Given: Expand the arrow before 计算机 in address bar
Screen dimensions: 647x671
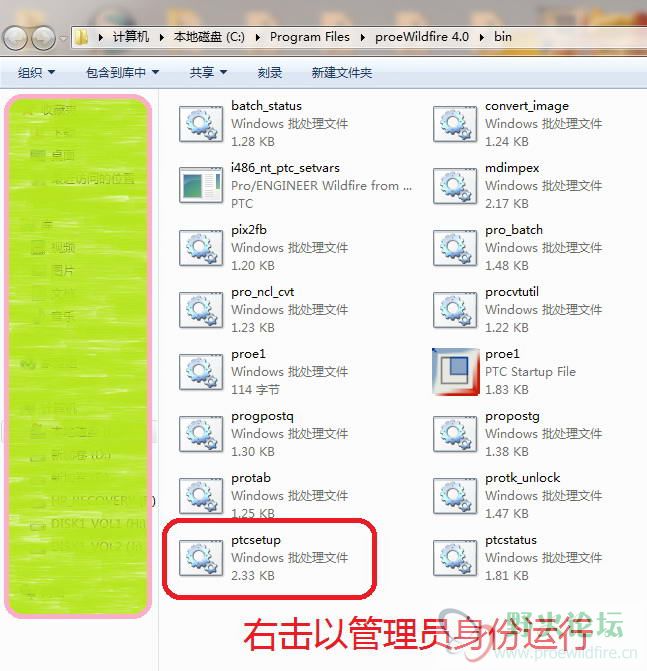Looking at the screenshot, I should tap(101, 38).
